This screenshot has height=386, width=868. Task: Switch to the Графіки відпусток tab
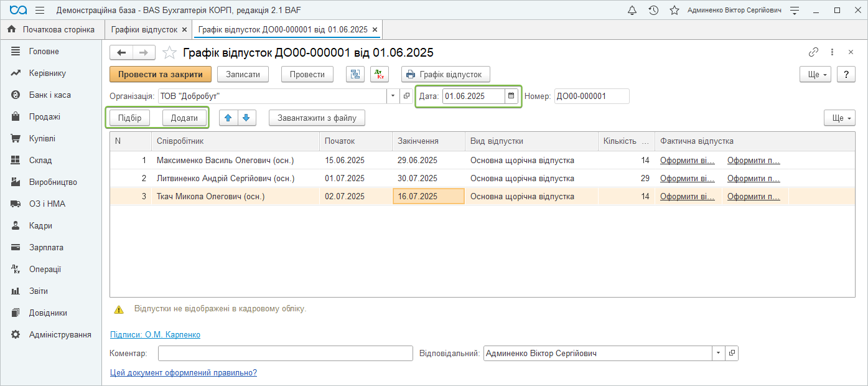pos(144,29)
